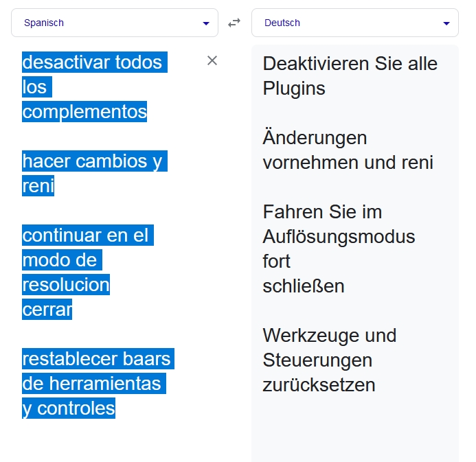
Task: Click the arrow of the Spanisch selector
Action: click(x=206, y=23)
